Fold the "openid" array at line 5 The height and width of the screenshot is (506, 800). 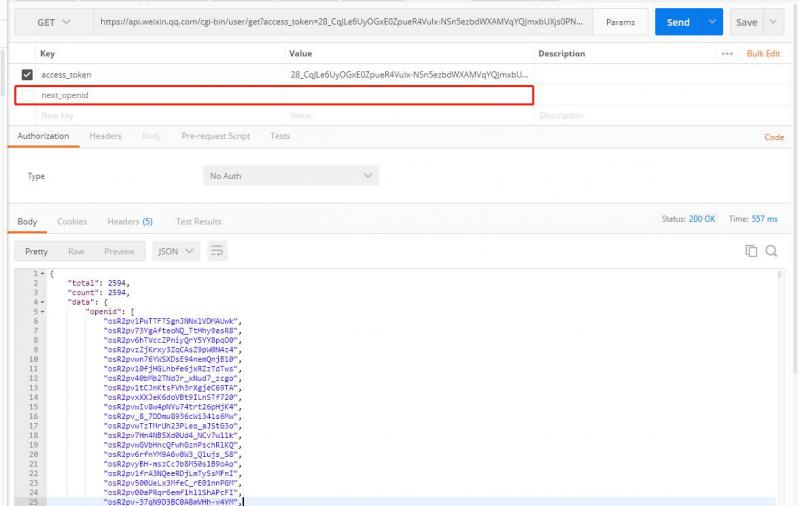click(x=42, y=311)
